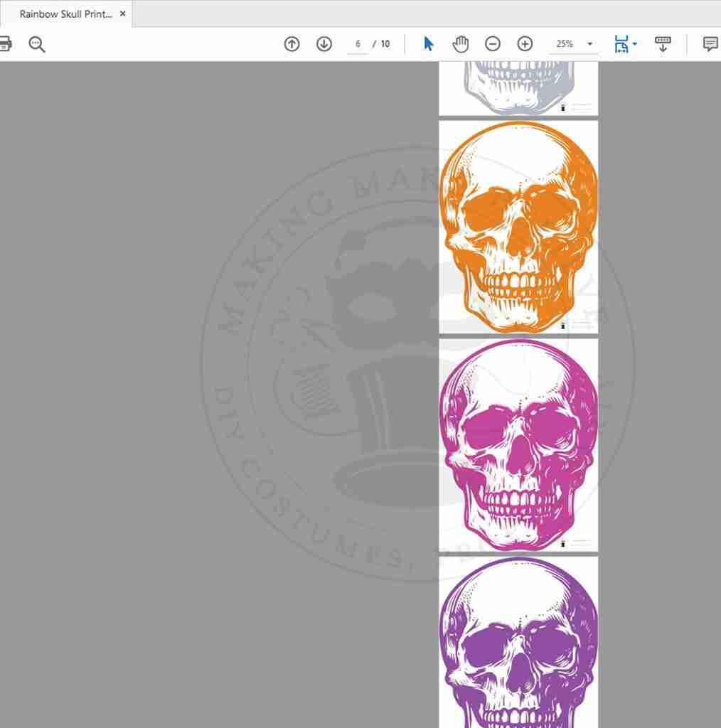
Task: Zoom in with the plus button
Action: click(525, 44)
